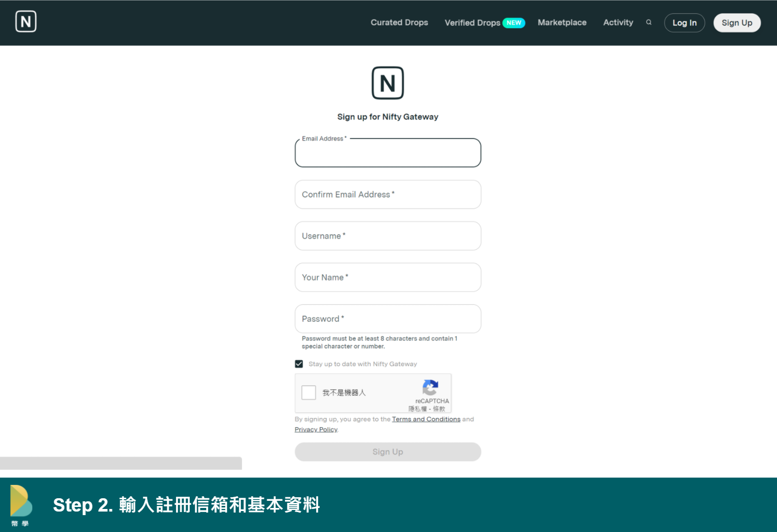Viewport: 777px width, 532px height.
Task: Click the Password field
Action: (388, 319)
